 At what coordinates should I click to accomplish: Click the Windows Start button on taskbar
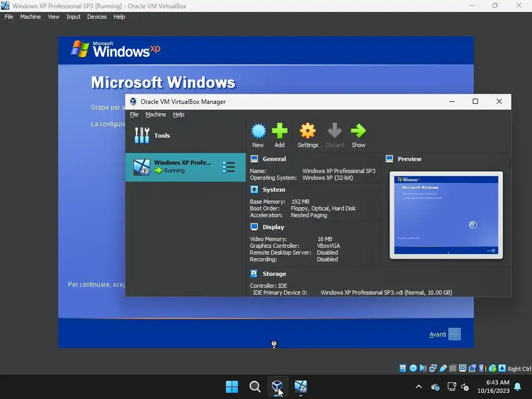click(x=232, y=387)
